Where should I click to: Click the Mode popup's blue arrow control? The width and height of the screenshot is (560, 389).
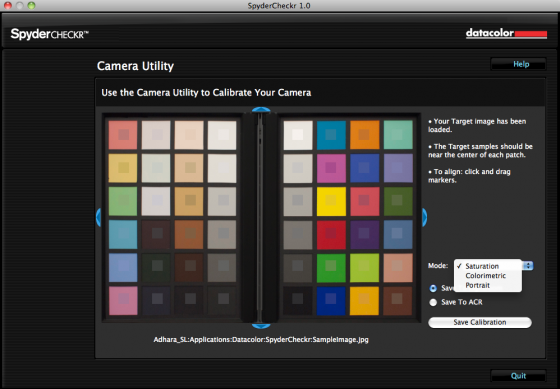pyautogui.click(x=528, y=266)
